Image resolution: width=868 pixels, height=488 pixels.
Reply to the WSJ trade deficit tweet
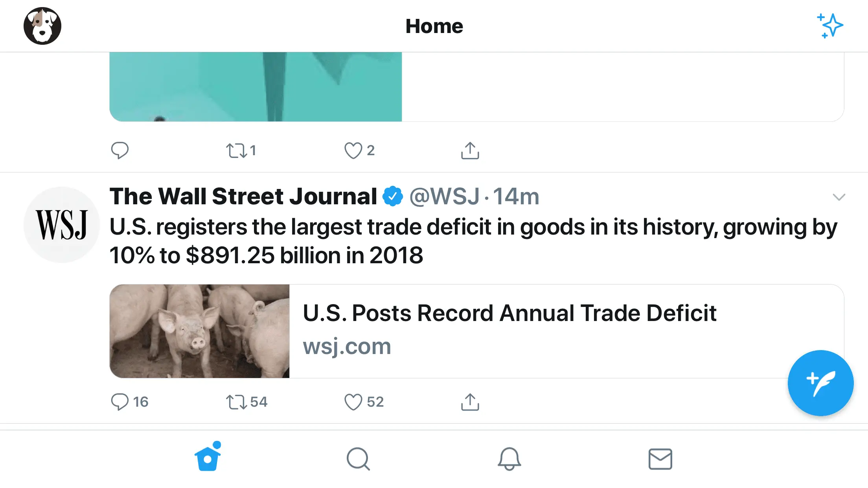120,402
